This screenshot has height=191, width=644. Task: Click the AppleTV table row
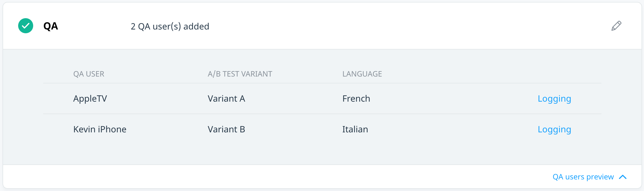tap(322, 98)
